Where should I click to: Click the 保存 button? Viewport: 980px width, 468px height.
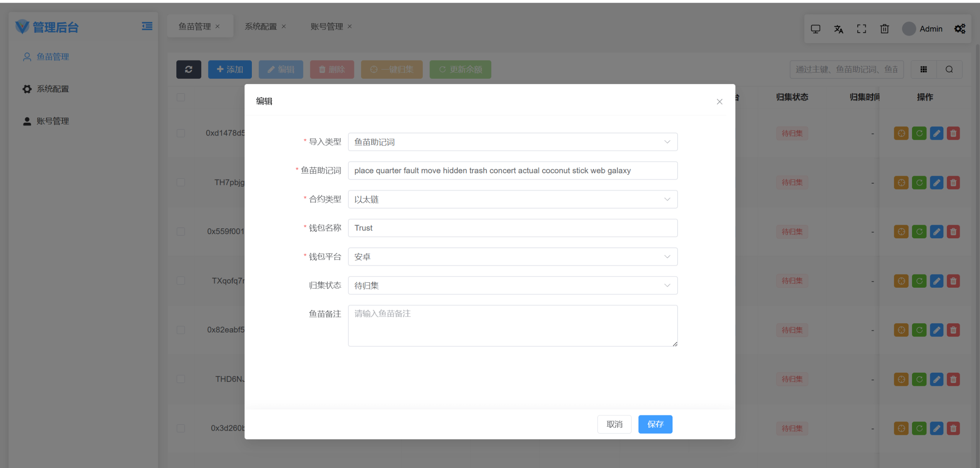point(655,424)
